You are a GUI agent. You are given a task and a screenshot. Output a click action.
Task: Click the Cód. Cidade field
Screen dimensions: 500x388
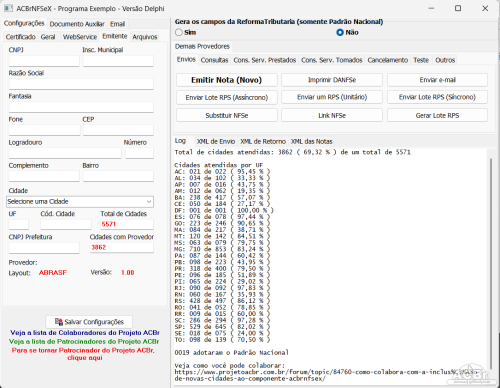[x=66, y=224]
